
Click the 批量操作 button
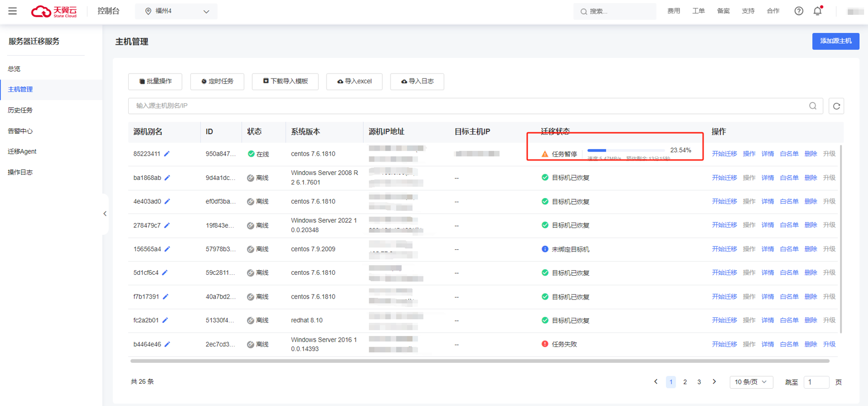(x=155, y=82)
